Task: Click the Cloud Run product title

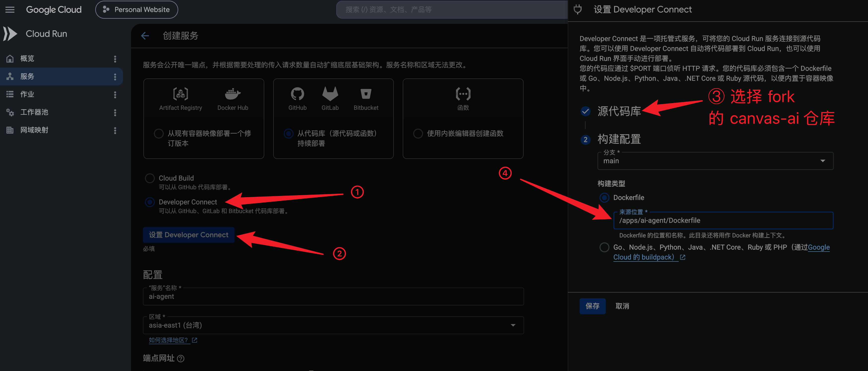Action: pyautogui.click(x=46, y=34)
